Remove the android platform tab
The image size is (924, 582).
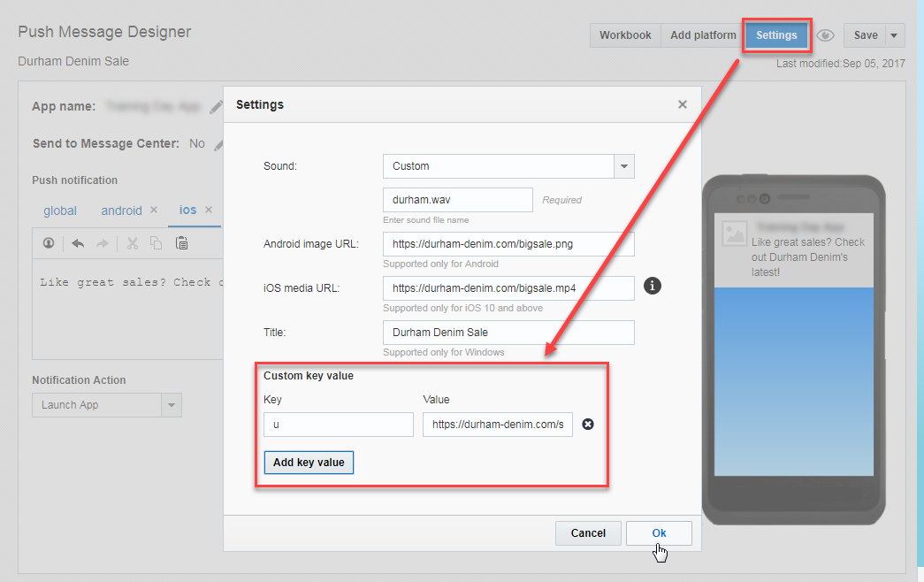point(154,210)
